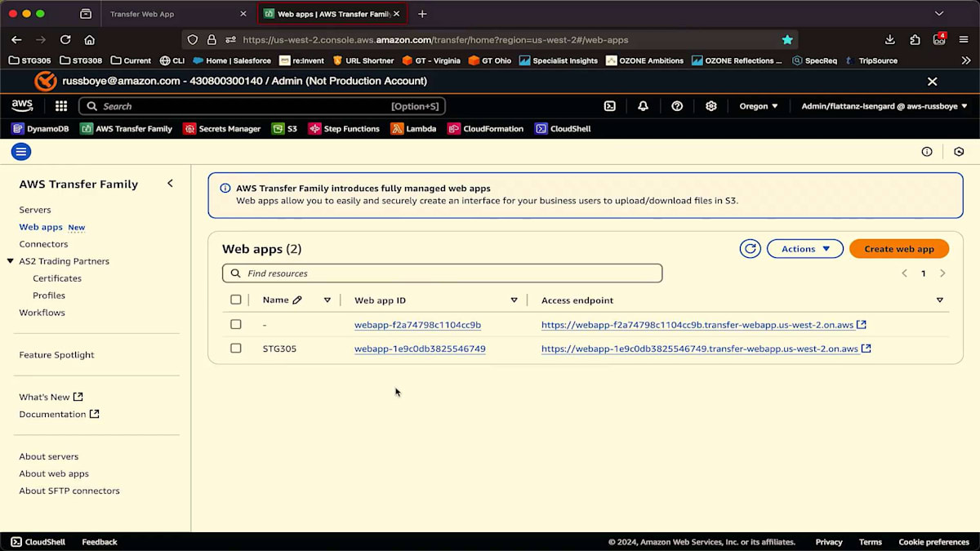Show more bookmarks with the double chevron
The image size is (980, 551).
(x=966, y=60)
